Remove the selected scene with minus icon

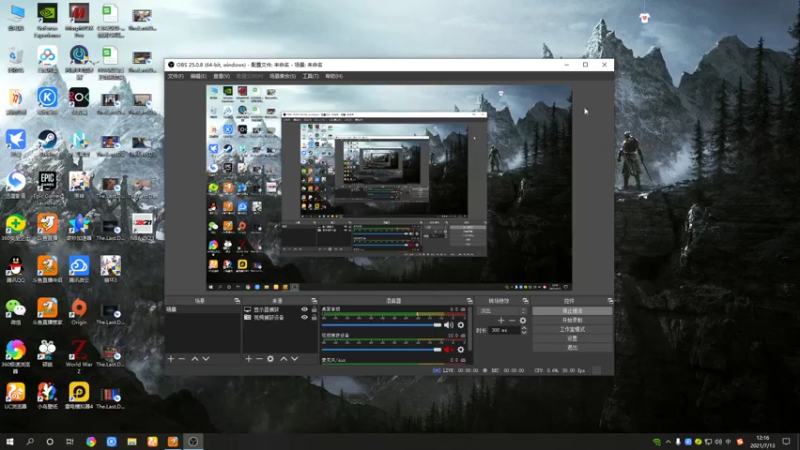click(x=182, y=359)
